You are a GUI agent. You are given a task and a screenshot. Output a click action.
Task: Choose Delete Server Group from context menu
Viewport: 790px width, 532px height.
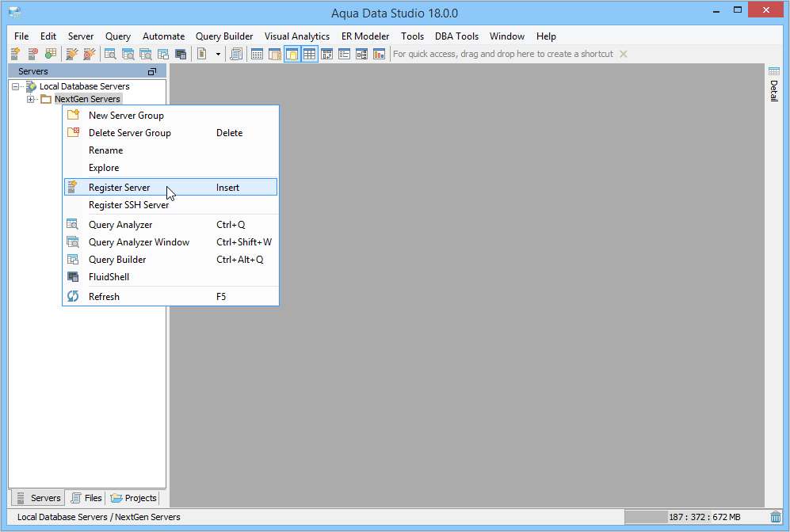[x=171, y=133]
